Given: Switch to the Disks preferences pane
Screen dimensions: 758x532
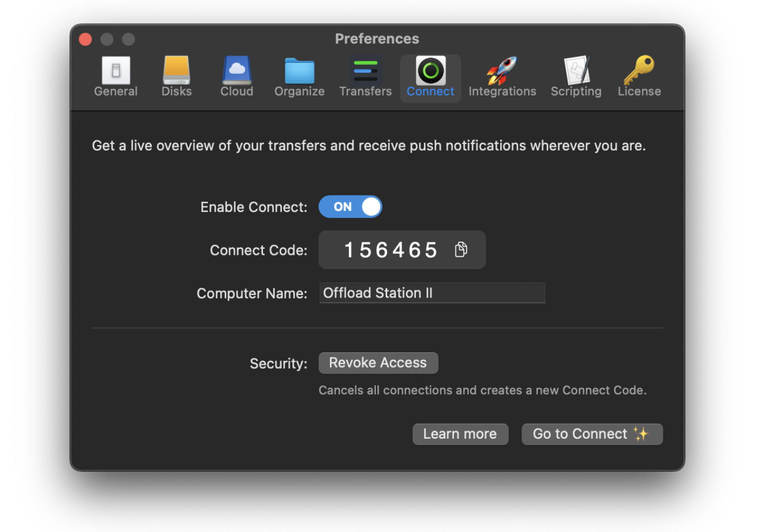Looking at the screenshot, I should coord(176,77).
